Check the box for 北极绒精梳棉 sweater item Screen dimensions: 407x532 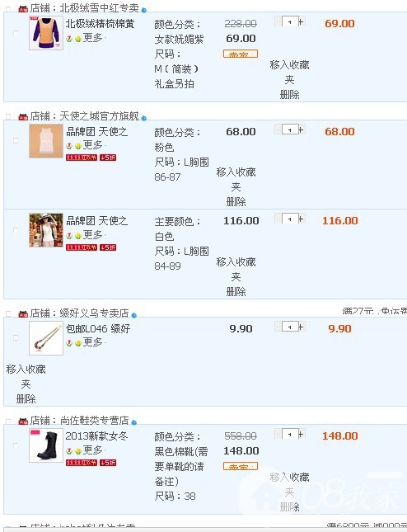(x=16, y=33)
